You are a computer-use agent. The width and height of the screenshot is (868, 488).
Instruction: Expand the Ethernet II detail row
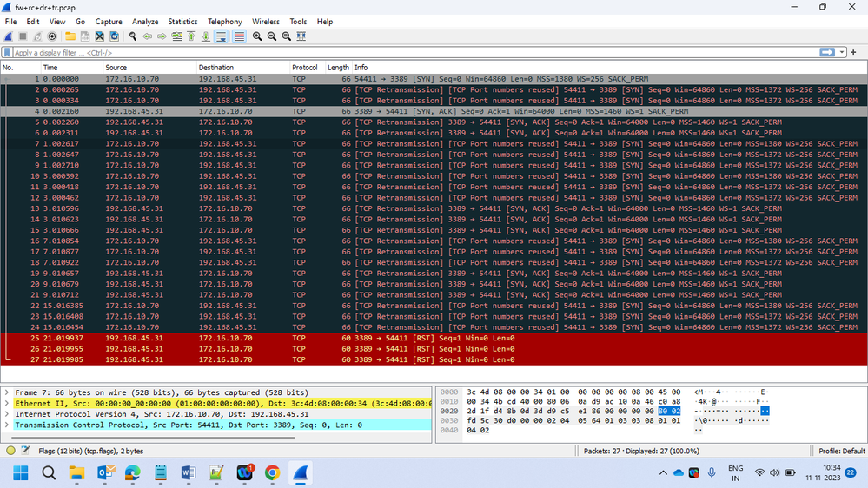click(7, 404)
